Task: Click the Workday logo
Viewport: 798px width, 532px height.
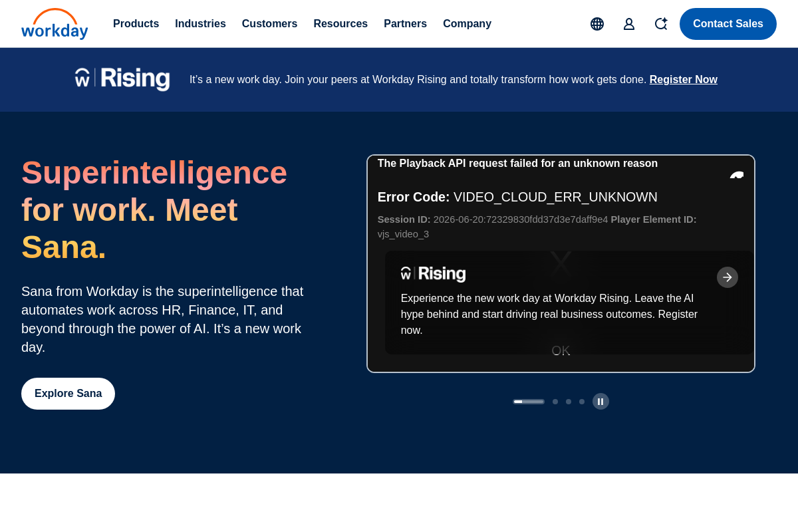Action: coord(55,24)
